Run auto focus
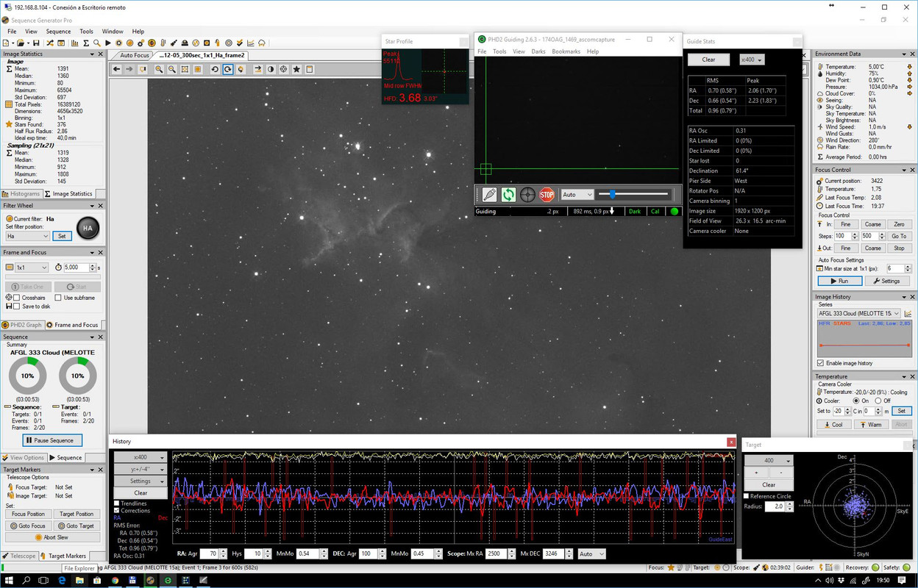 point(839,281)
